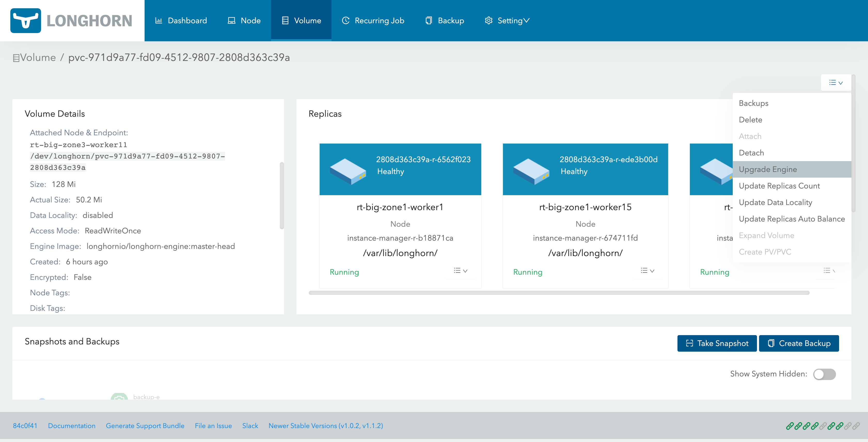
Task: Click the Longhorn bull logo icon
Action: [x=26, y=21]
